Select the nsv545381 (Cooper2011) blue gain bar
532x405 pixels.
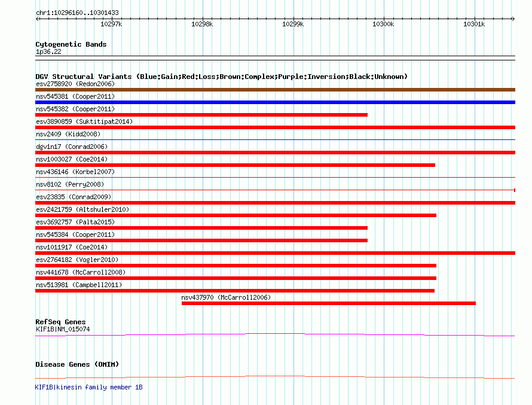click(x=275, y=102)
